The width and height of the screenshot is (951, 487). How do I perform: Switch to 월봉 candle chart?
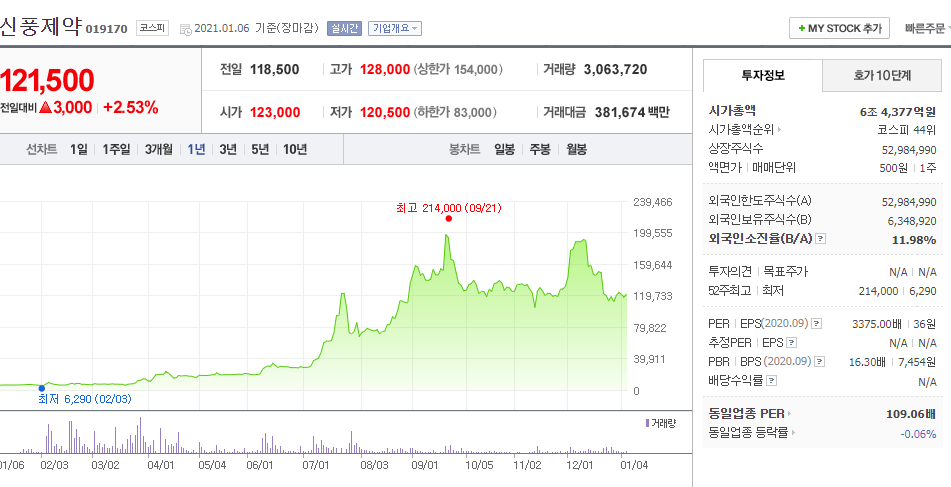point(576,149)
